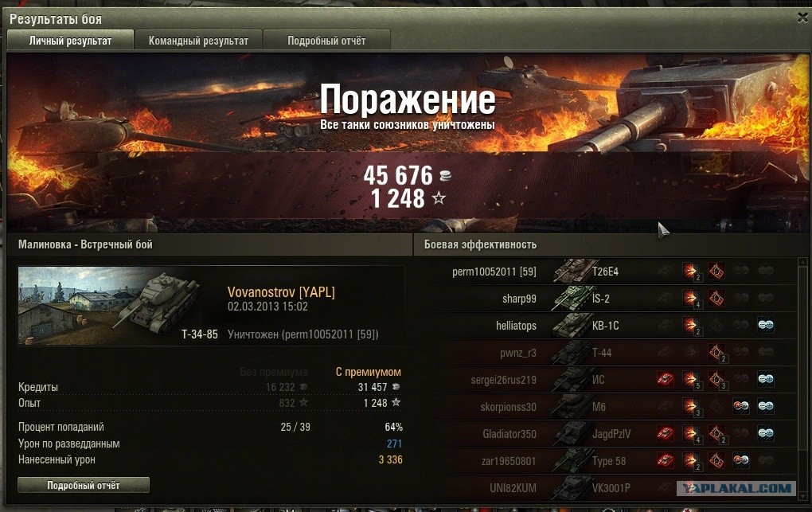This screenshot has height=512, width=812.
Task: Click the T26E4 tank icon beside perm10052011
Action: coord(572,271)
